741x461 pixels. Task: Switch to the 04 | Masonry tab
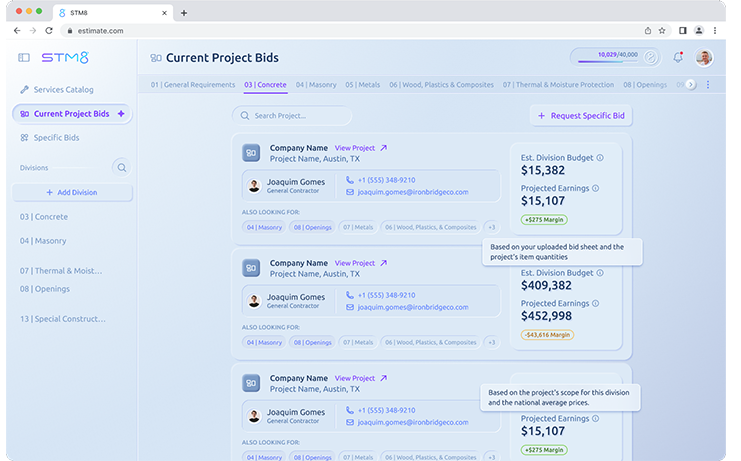tap(315, 85)
